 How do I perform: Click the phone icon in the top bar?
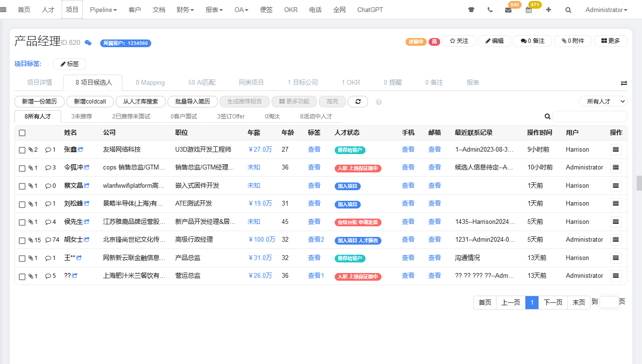tap(490, 9)
